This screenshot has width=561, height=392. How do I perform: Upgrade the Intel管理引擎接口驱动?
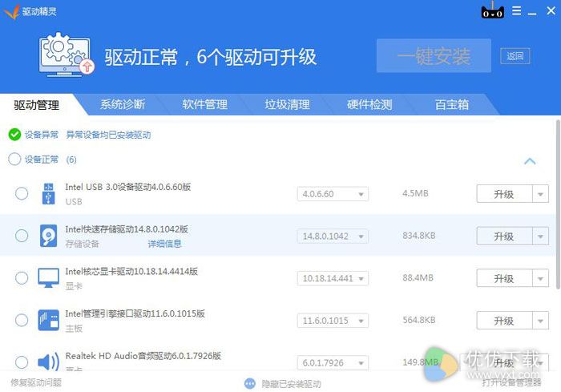504,321
